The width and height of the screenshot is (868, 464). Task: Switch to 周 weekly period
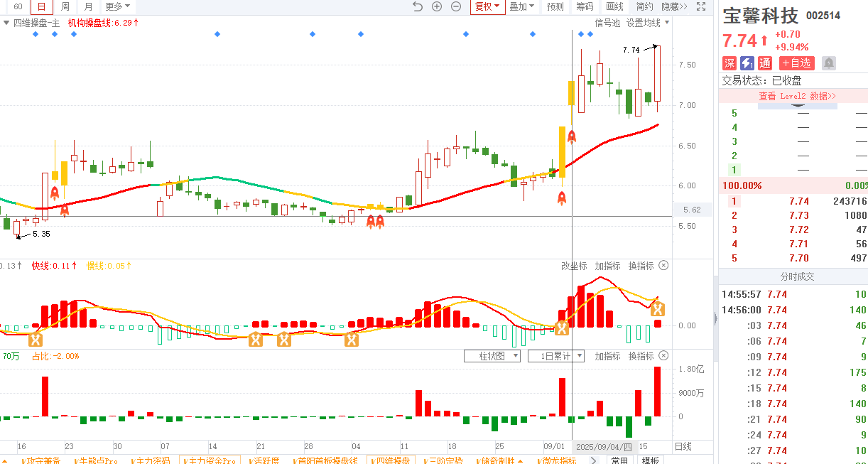pos(65,7)
